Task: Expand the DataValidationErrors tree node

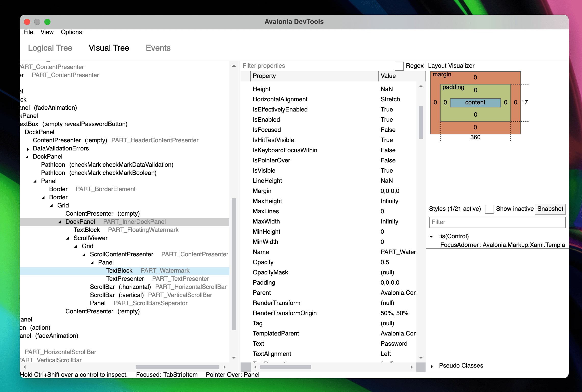Action: pyautogui.click(x=28, y=149)
